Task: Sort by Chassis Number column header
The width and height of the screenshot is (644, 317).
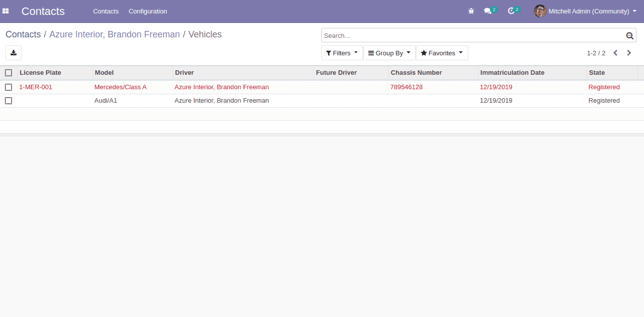Action: click(x=433, y=73)
